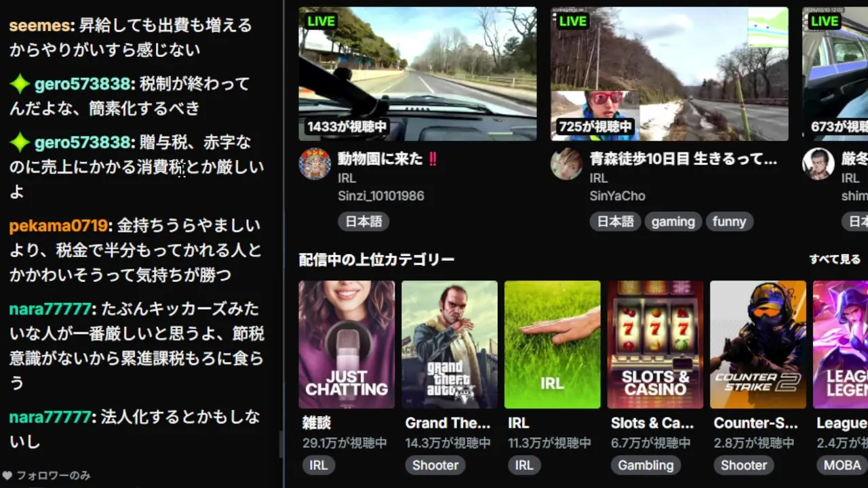Screen dimensions: 868x488
Task: Click nara77777 on キッカーズ message
Action: [50, 309]
